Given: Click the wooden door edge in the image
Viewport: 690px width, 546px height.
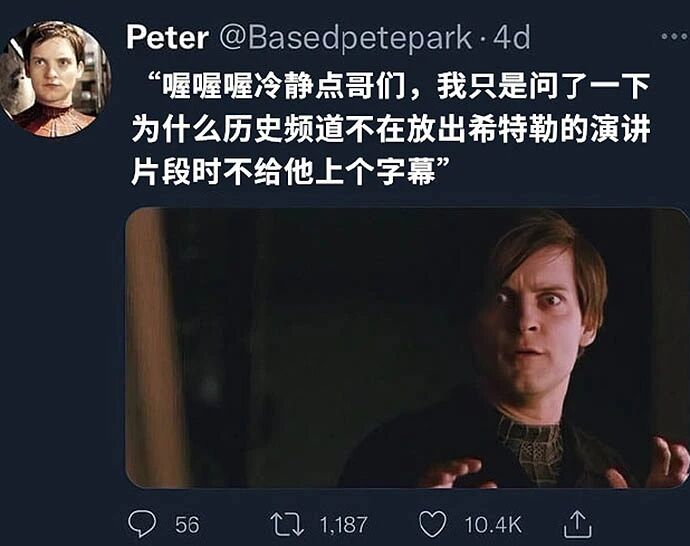Looking at the screenshot, I should pyautogui.click(x=152, y=348).
